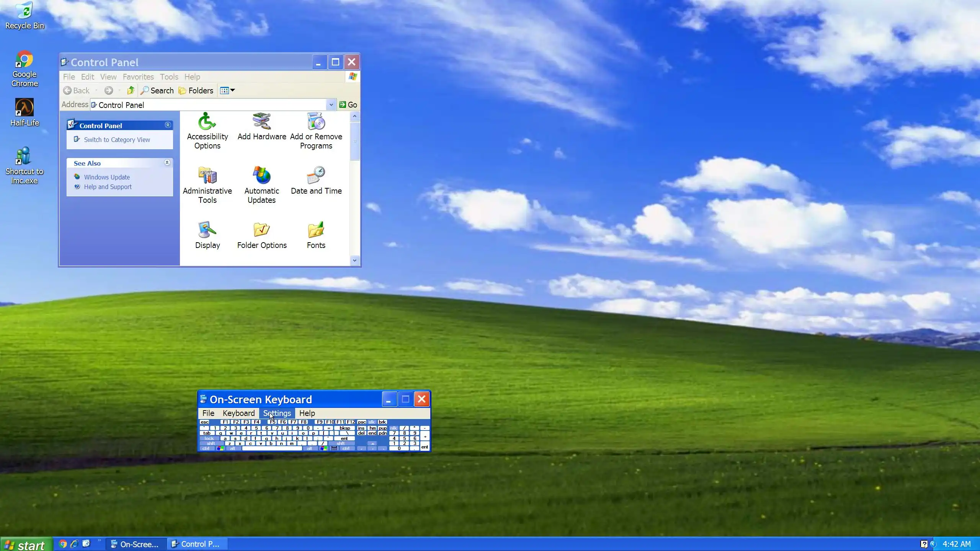The image size is (980, 551).
Task: Collapse the See Also panel
Action: (x=167, y=163)
